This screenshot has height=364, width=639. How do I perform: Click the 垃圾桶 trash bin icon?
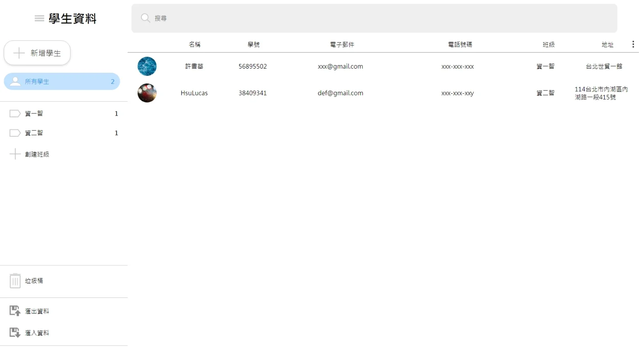pos(15,281)
